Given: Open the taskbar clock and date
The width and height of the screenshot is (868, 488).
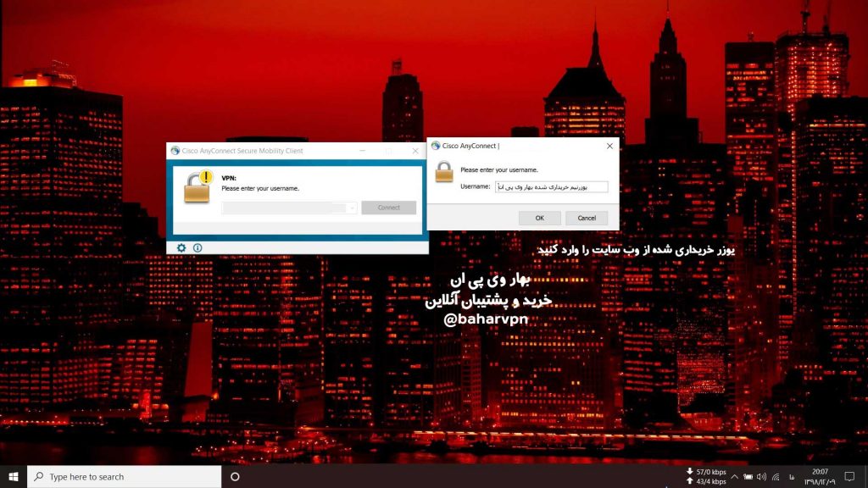Looking at the screenshot, I should point(821,476).
